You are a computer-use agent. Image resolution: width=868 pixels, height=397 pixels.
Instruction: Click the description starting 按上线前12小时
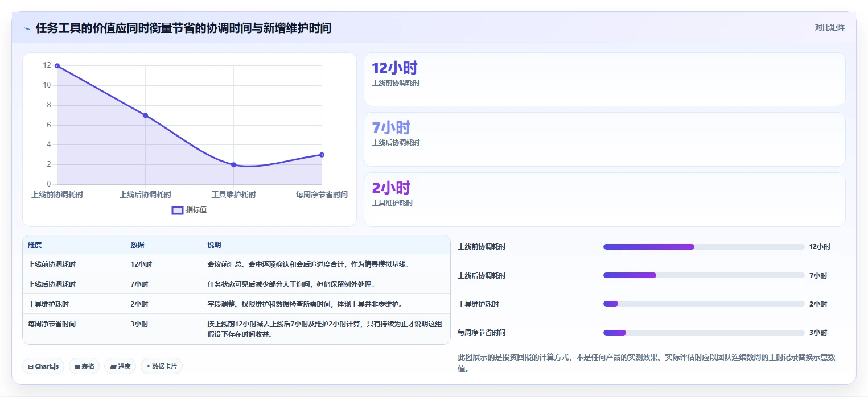(325, 329)
